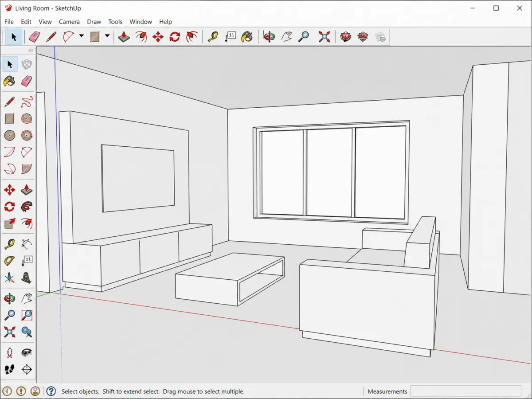Activate the Position Camera tool
The image size is (532, 399).
(x=9, y=353)
